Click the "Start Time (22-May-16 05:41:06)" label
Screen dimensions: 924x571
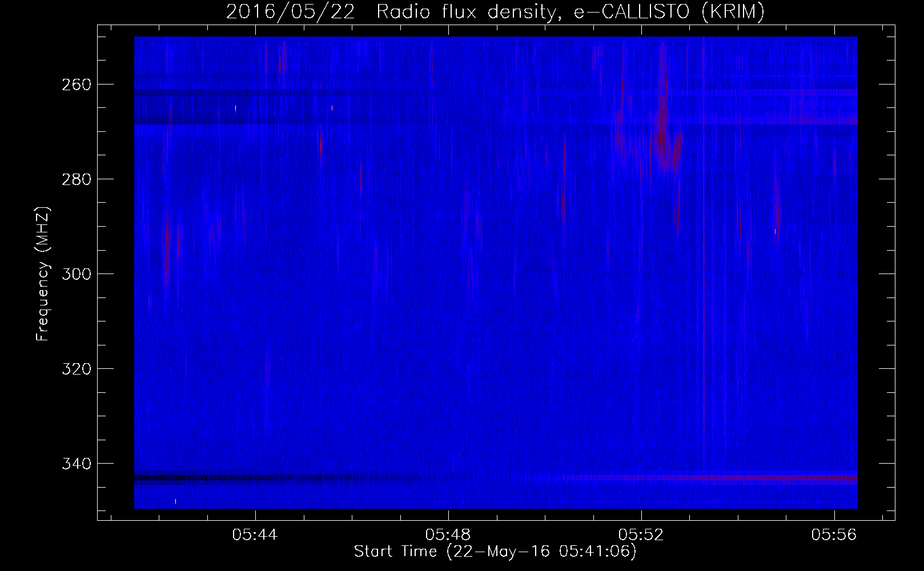495,552
